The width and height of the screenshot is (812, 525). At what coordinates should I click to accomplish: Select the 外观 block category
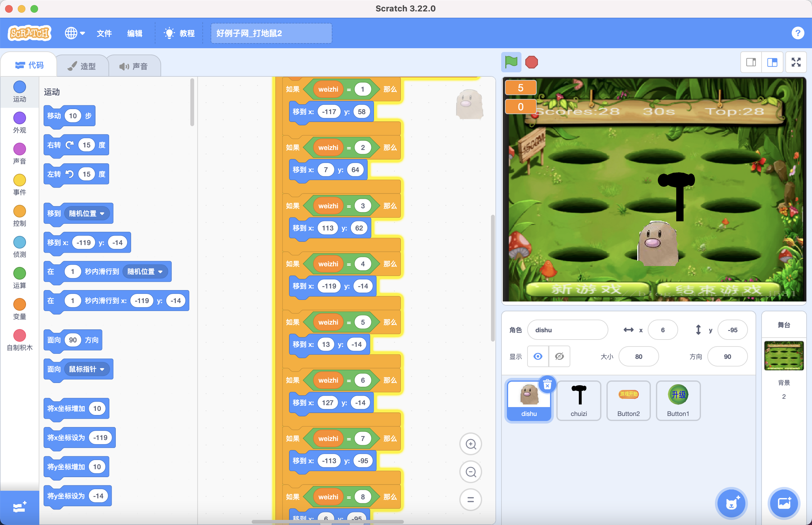pos(19,122)
